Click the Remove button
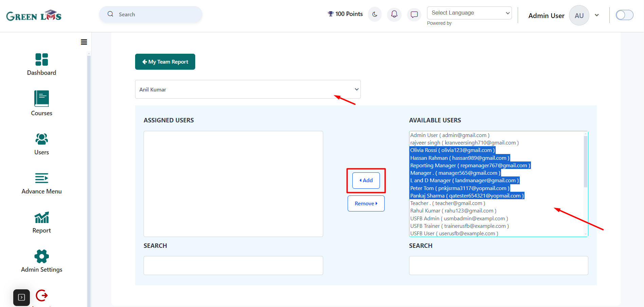Image resolution: width=644 pixels, height=307 pixels. (x=366, y=203)
